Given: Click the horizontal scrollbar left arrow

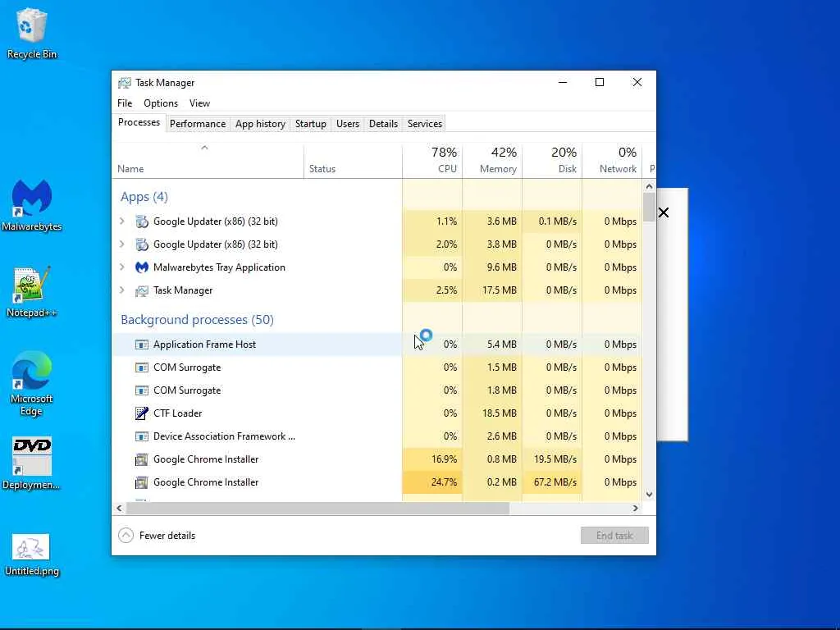Looking at the screenshot, I should point(119,508).
